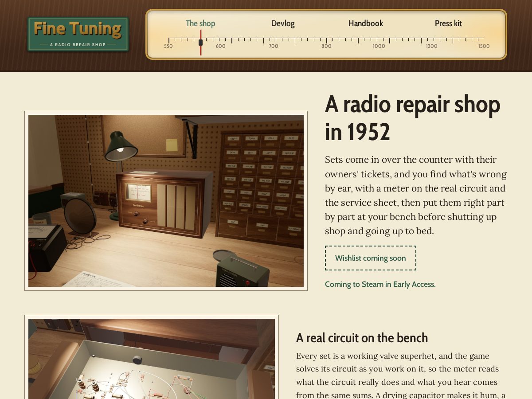
Task: Click the 800 mark on the tuning scale
Action: (326, 46)
